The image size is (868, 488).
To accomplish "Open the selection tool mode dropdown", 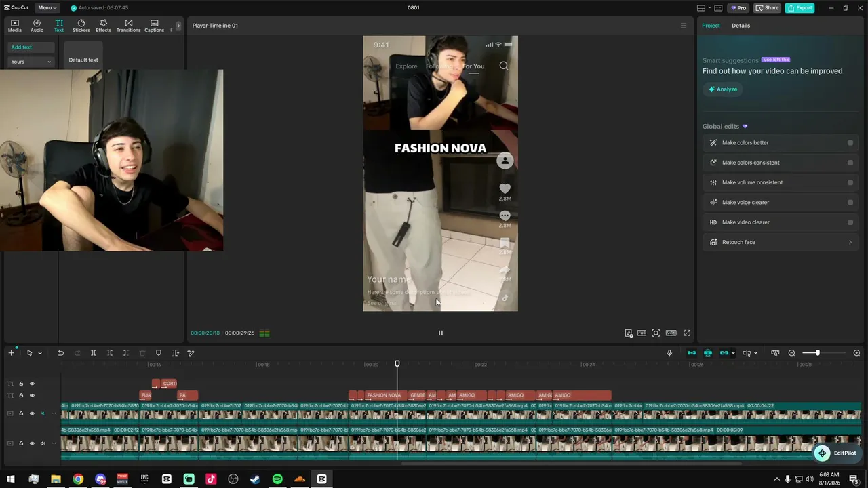I will [x=40, y=353].
